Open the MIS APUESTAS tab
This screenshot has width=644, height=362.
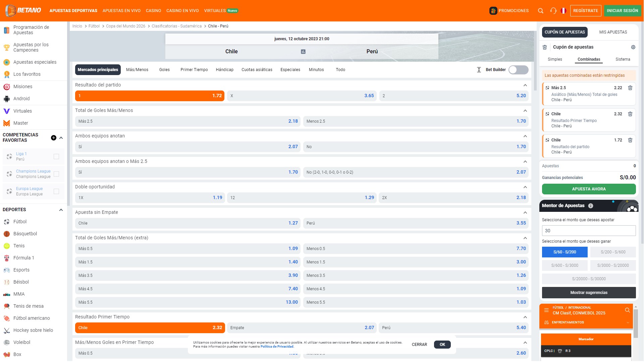point(613,32)
